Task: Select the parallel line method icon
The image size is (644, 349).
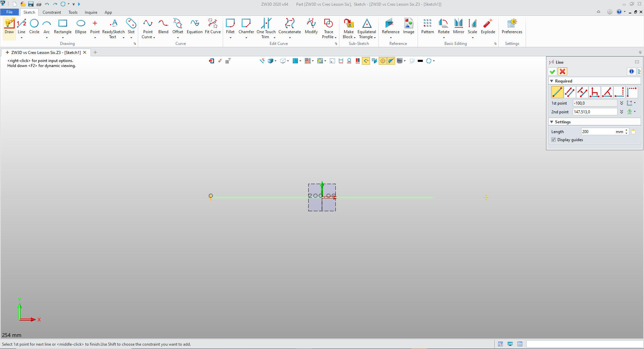Action: click(x=570, y=92)
